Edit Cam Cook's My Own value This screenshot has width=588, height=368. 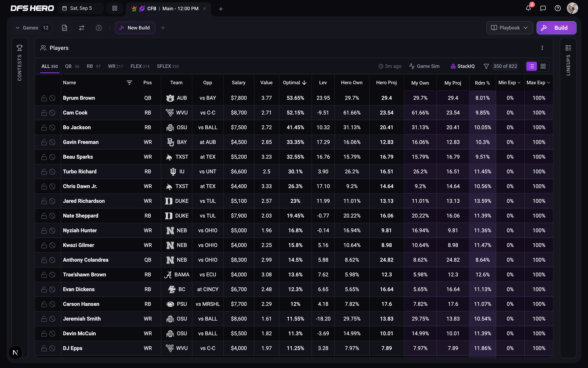pyautogui.click(x=420, y=113)
